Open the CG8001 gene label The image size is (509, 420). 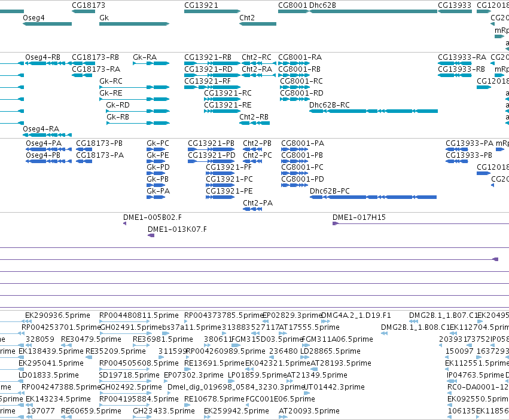pos(292,5)
